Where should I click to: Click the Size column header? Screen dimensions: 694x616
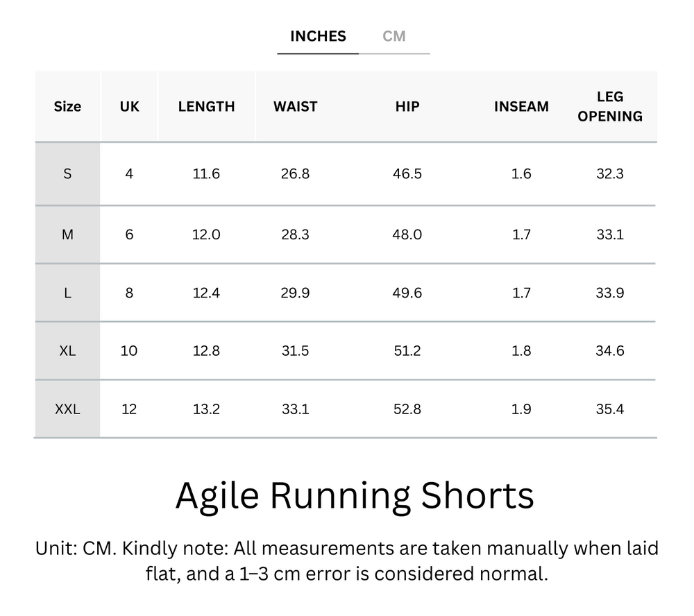click(x=67, y=106)
